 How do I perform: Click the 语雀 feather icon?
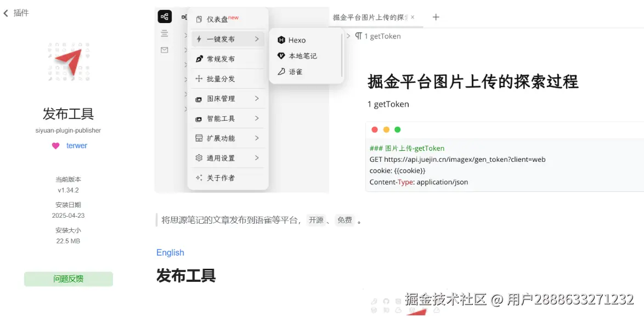coord(281,71)
